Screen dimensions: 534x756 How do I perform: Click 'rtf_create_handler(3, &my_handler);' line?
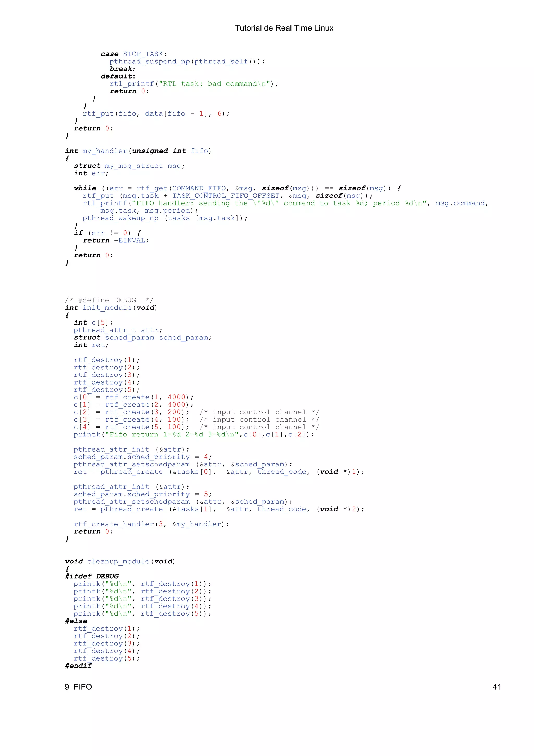coord(151,524)
